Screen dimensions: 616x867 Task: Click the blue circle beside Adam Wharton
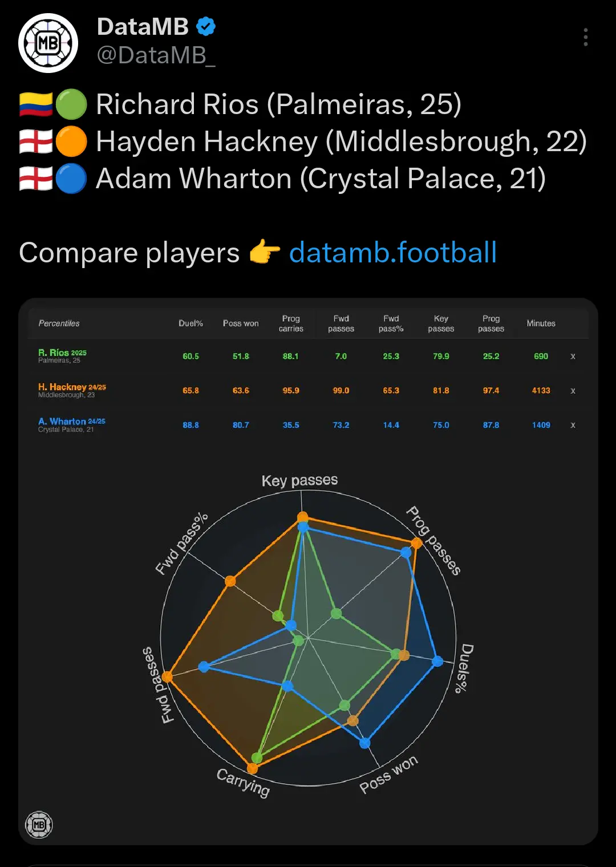pyautogui.click(x=71, y=179)
